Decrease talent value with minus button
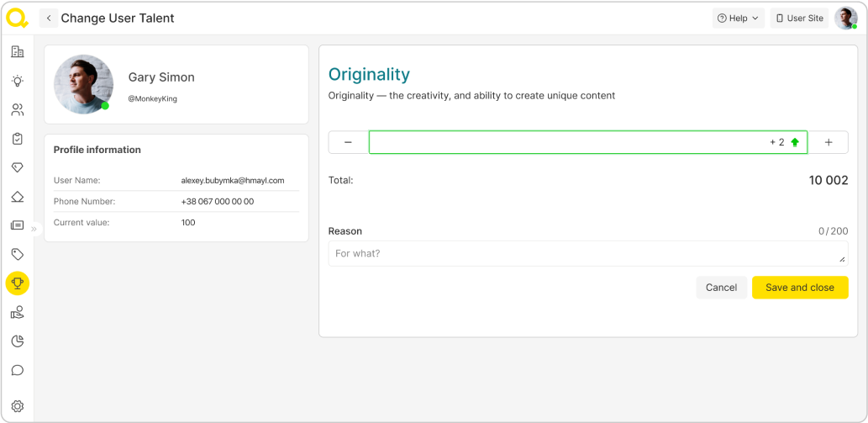 pos(348,143)
